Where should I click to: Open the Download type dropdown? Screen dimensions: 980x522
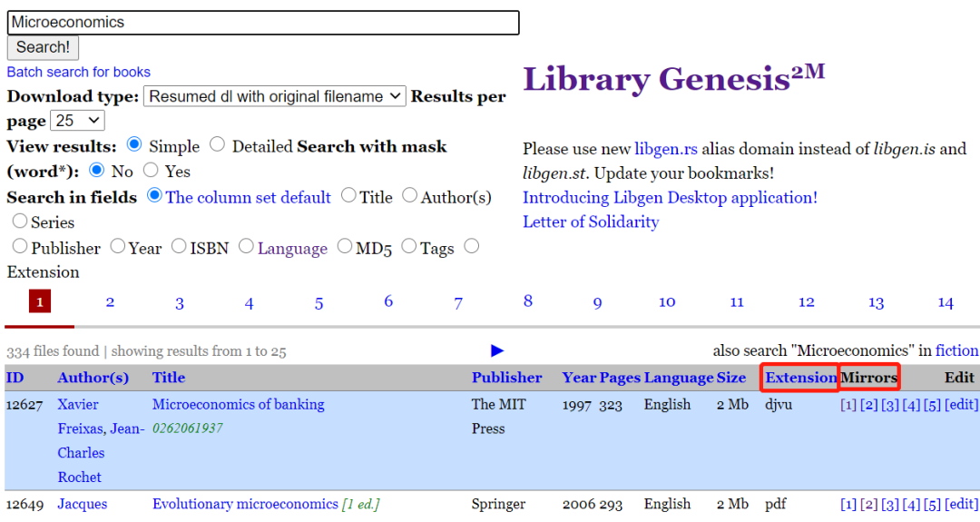coord(274,96)
